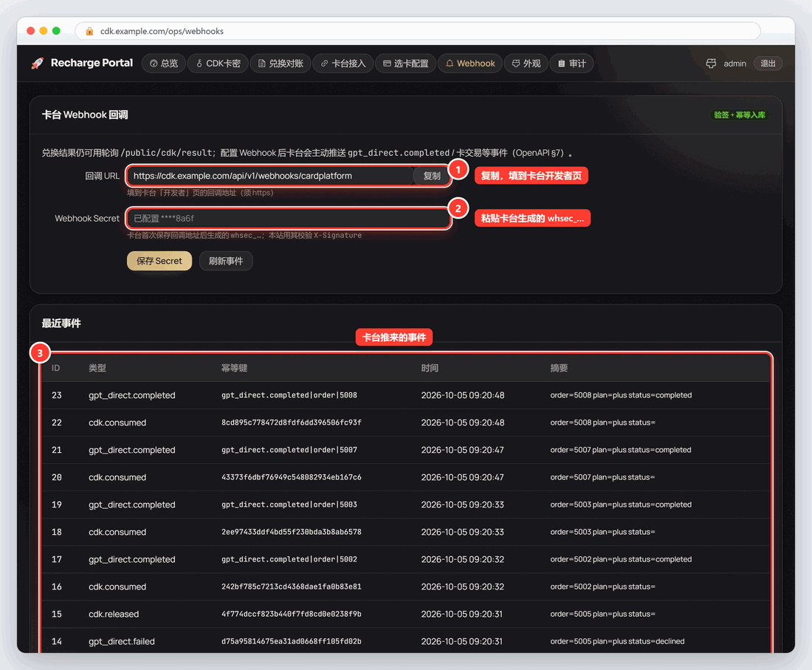This screenshot has width=812, height=670.
Task: Select event row ID 23
Action: tap(405, 395)
